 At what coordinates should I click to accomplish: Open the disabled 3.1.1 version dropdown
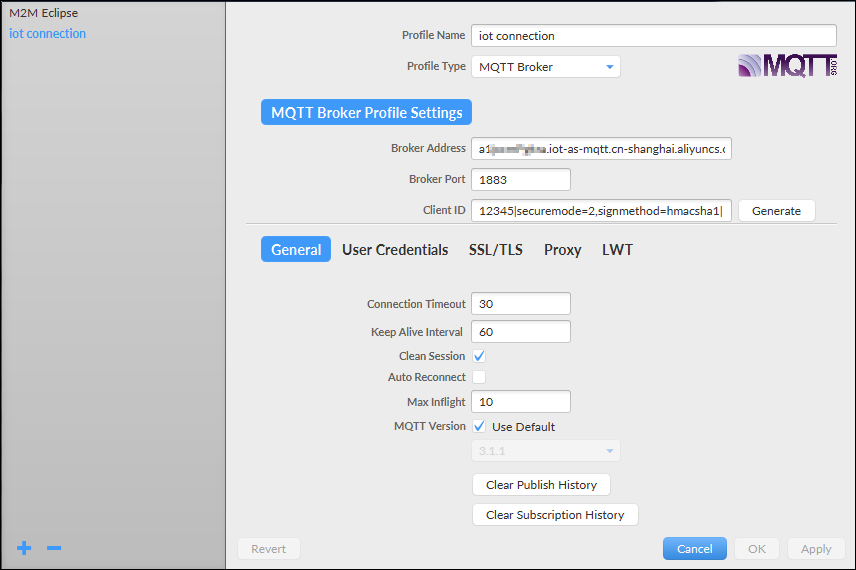(546, 451)
